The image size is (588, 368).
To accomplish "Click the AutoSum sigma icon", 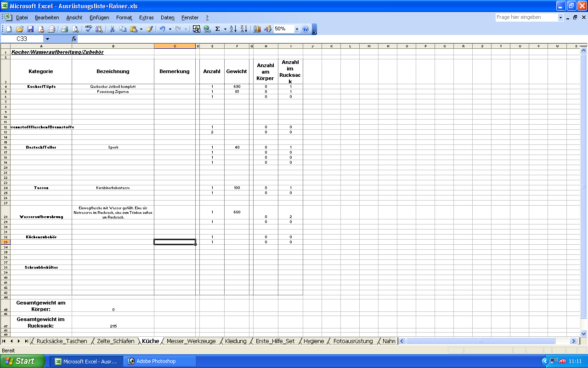I will pyautogui.click(x=217, y=29).
